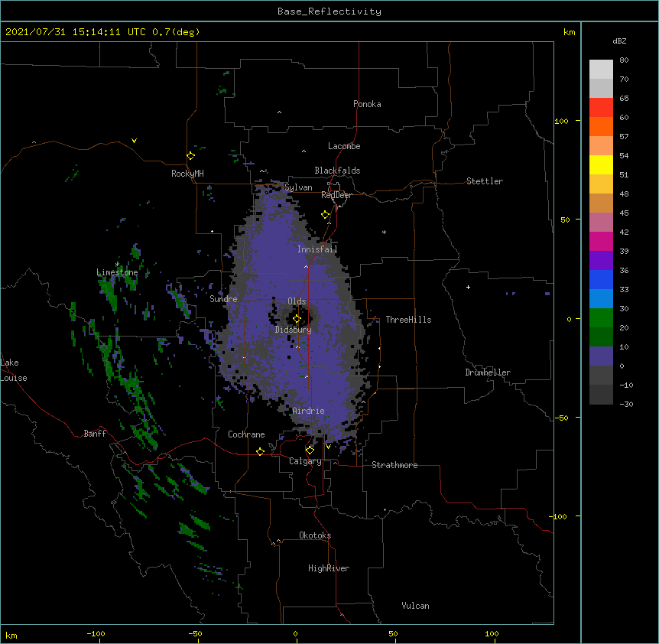Viewport: 659px width, 644px height.
Task: Click the Drumheller town label
Action: [488, 372]
